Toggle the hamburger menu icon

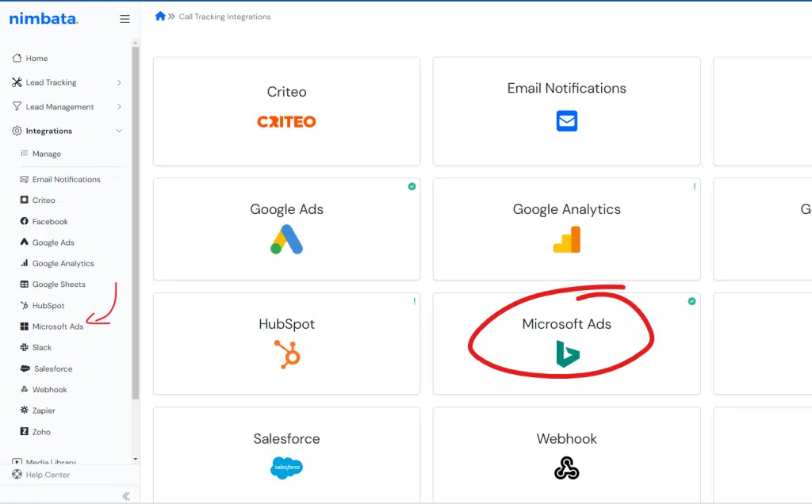pyautogui.click(x=124, y=19)
